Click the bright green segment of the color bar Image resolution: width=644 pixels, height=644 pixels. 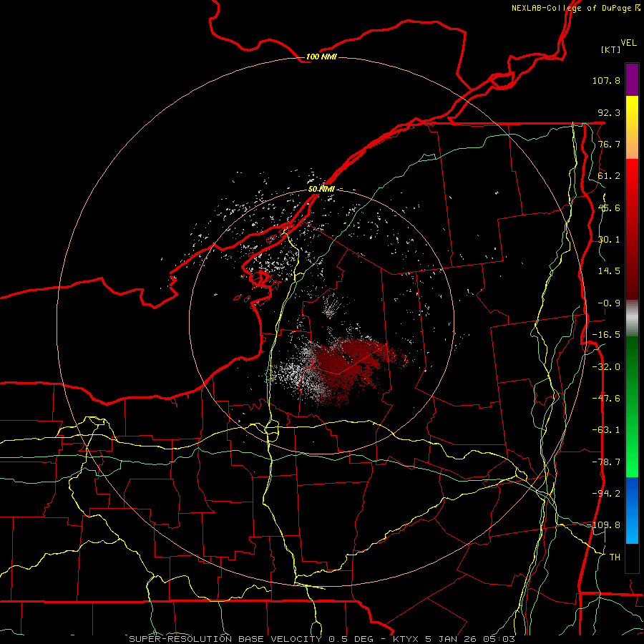tap(632, 406)
